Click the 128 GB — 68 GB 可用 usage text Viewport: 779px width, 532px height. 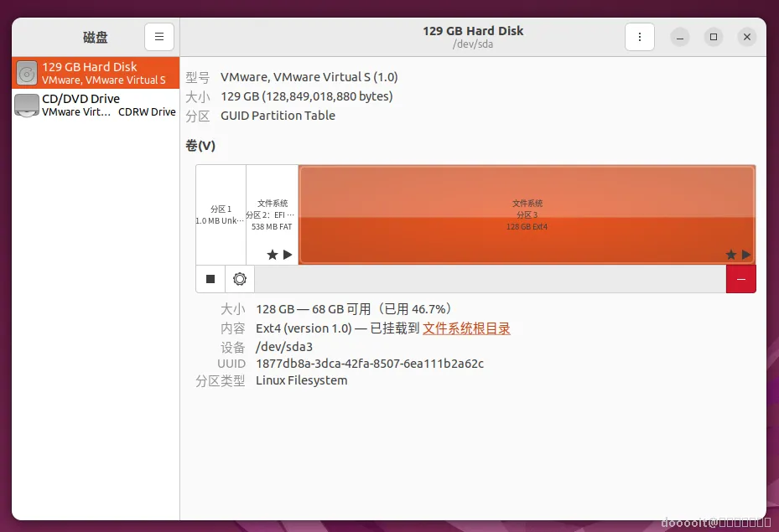click(x=354, y=309)
